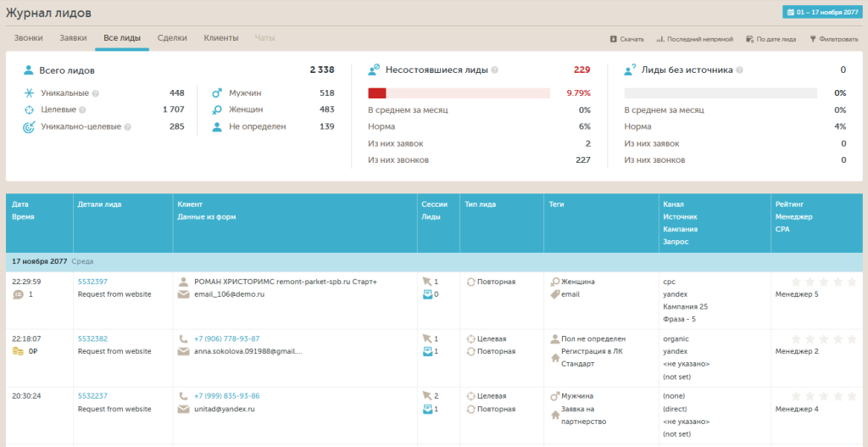Rate lead 5532397 with five stars

click(x=853, y=282)
